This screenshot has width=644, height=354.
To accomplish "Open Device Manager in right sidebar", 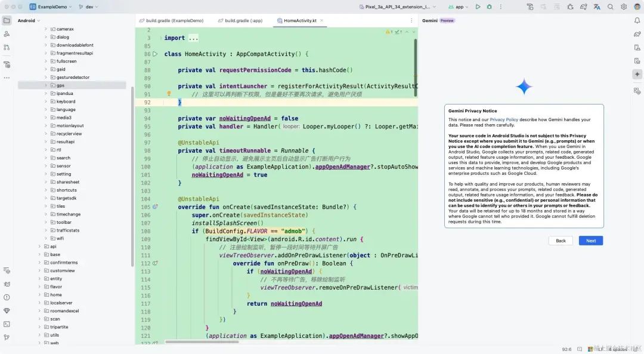I will 637,47.
